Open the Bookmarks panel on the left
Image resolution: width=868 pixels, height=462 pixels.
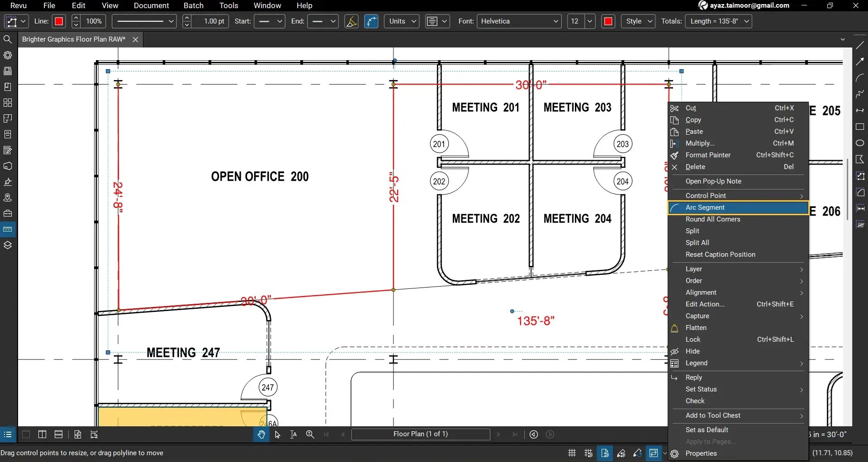click(x=8, y=86)
